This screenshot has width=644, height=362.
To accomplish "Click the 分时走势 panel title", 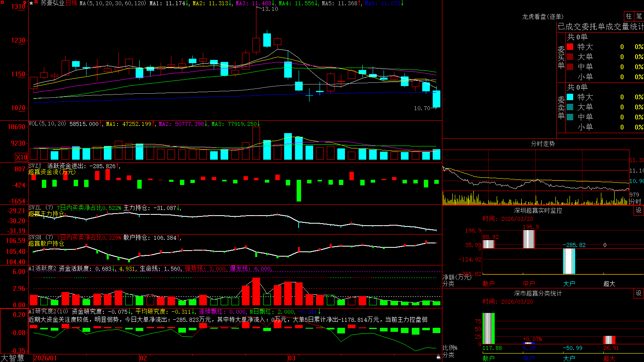I will point(543,144).
